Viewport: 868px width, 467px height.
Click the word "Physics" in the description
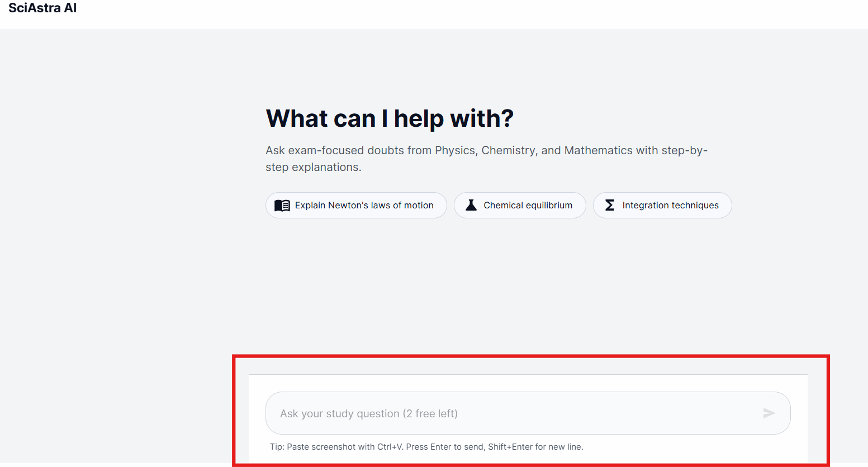pyautogui.click(x=455, y=151)
